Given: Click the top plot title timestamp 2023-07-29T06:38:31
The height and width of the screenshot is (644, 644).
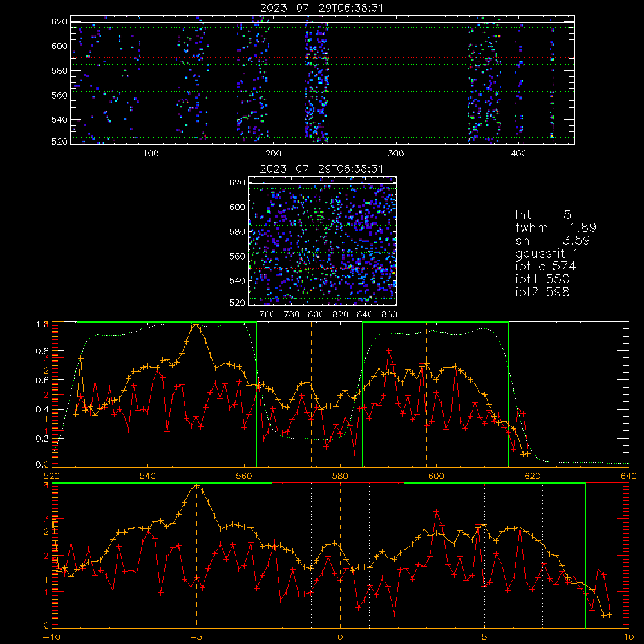Looking at the screenshot, I should [321, 7].
